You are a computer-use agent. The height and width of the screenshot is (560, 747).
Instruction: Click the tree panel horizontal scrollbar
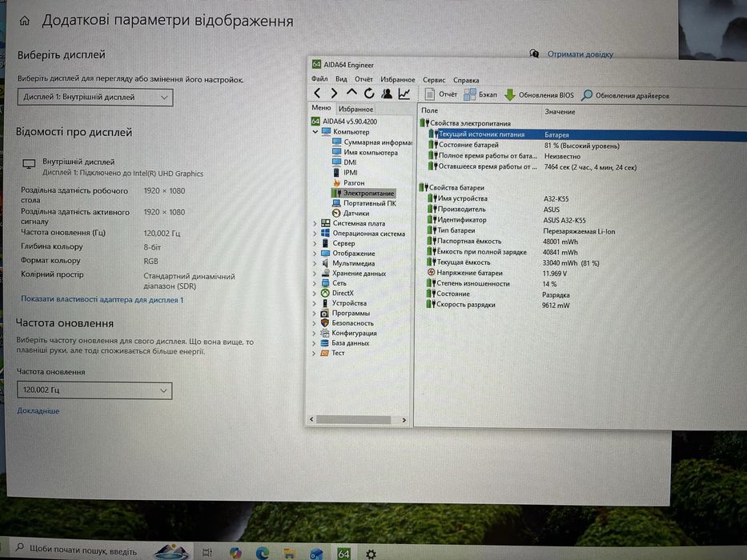[354, 419]
